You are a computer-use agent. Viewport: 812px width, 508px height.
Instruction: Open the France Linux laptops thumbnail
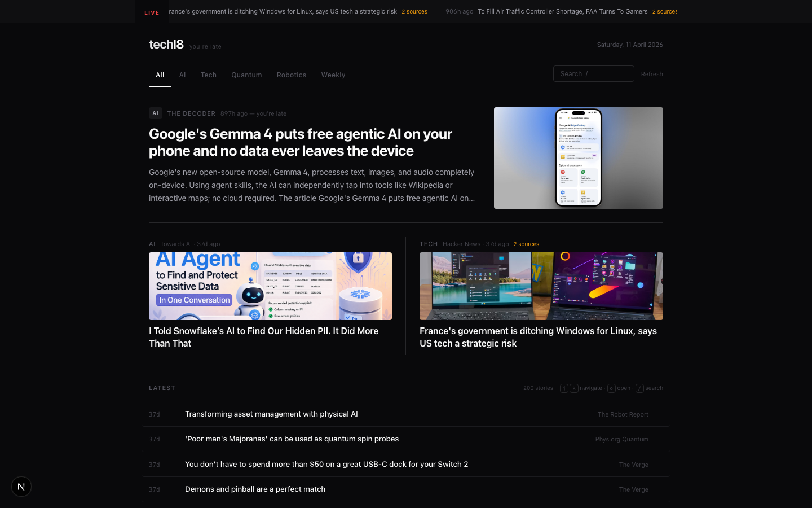[x=541, y=286]
